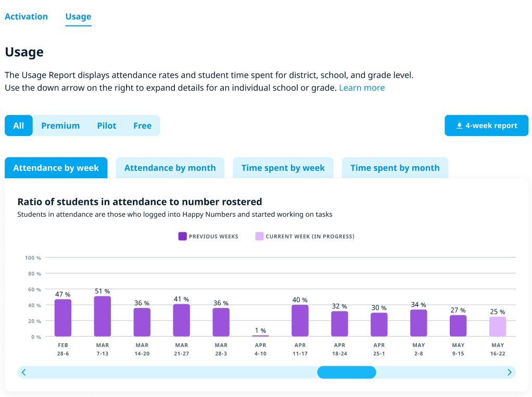The height and width of the screenshot is (397, 532).
Task: Select the All filter
Action: 19,126
